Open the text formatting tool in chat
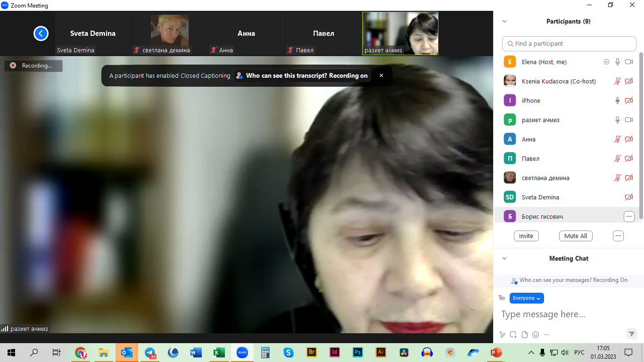The width and height of the screenshot is (644, 362). tap(502, 335)
